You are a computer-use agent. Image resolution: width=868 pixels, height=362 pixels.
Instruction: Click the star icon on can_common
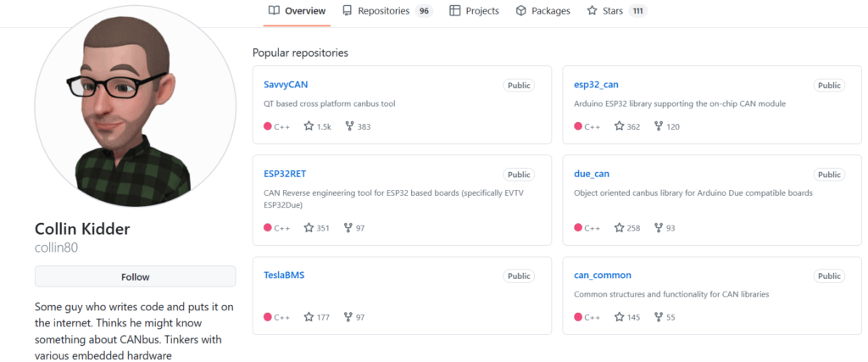619,317
